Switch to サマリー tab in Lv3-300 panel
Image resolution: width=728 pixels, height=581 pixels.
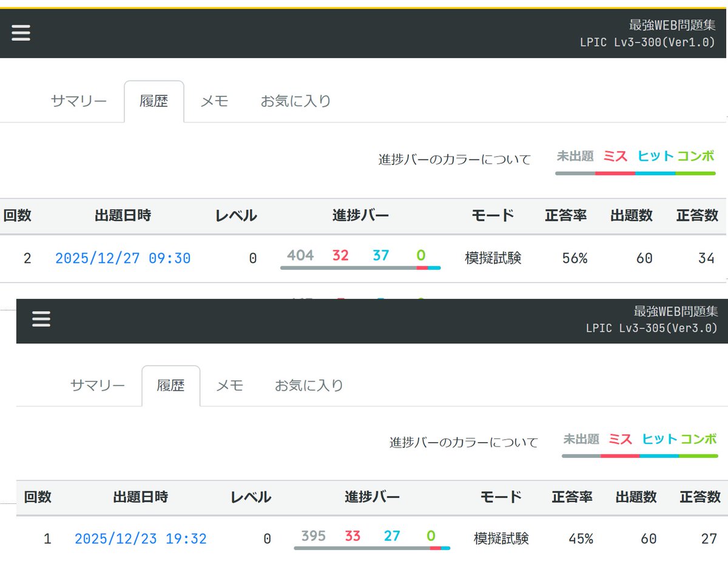click(79, 101)
